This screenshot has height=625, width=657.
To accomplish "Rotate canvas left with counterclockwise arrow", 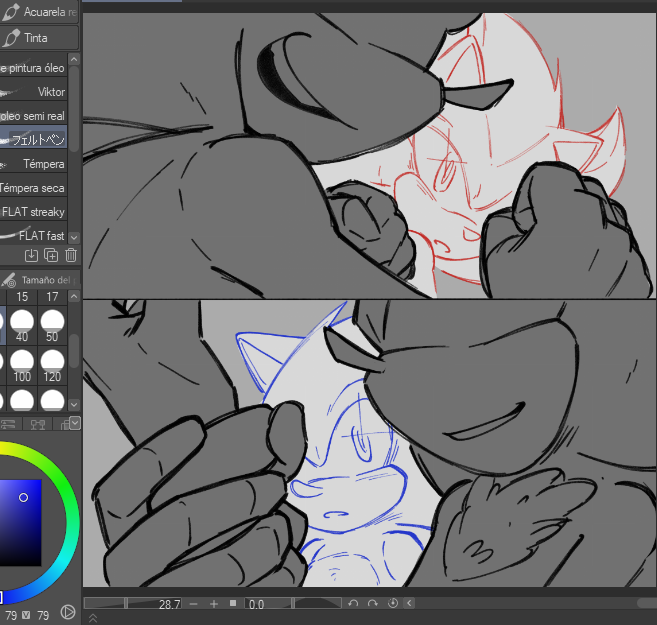I will pyautogui.click(x=353, y=603).
